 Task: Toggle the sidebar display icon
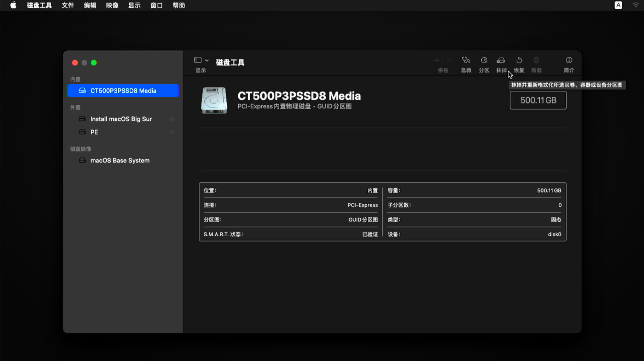pyautogui.click(x=198, y=60)
